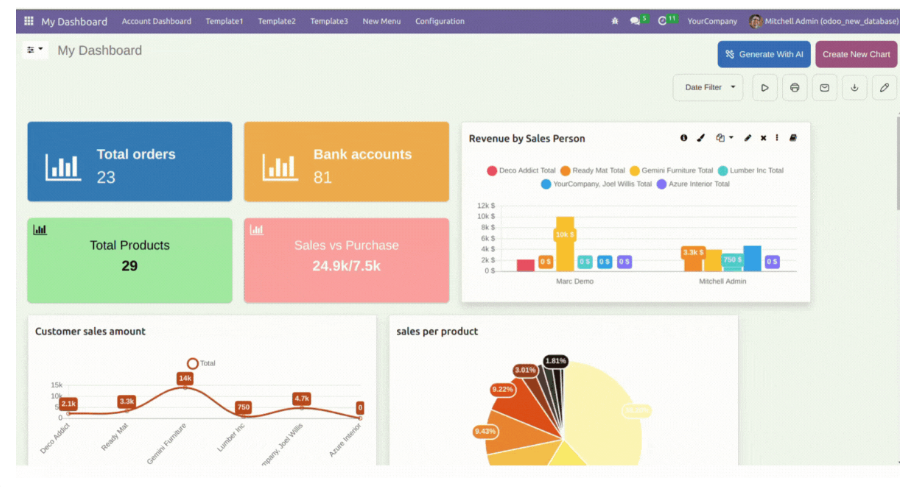The height and width of the screenshot is (487, 910).
Task: Click Create New Chart button
Action: pos(856,54)
